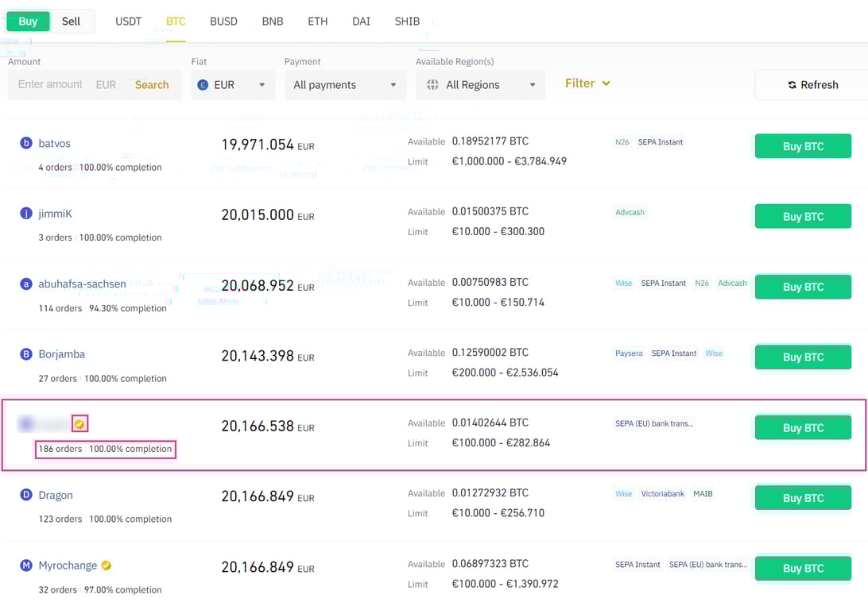This screenshot has width=868, height=610.
Task: Open the All payments dropdown
Action: pyautogui.click(x=345, y=83)
